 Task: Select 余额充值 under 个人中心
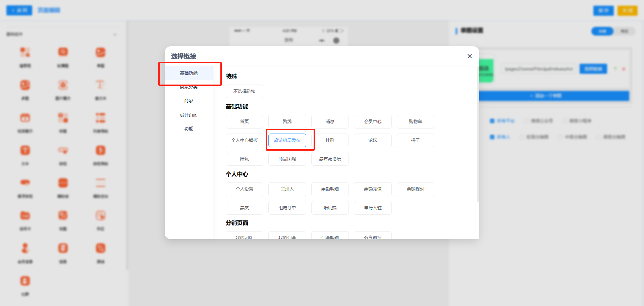tap(373, 189)
